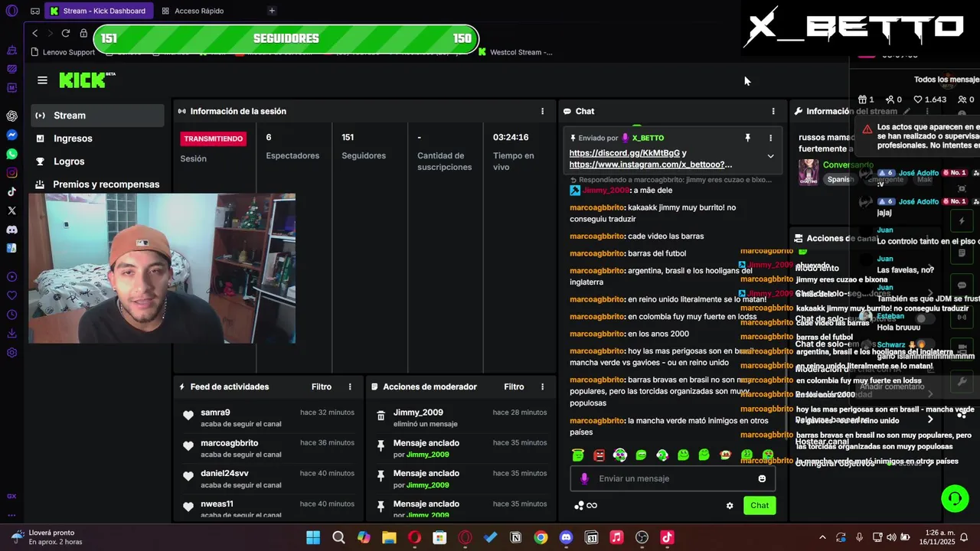Viewport: 980px width, 551px height.
Task: Click heart icon next to daniel24svv
Action: pyautogui.click(x=188, y=477)
